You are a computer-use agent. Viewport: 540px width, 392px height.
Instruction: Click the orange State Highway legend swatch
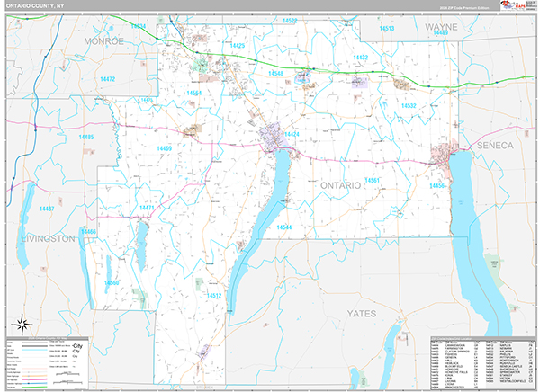pos(35,376)
